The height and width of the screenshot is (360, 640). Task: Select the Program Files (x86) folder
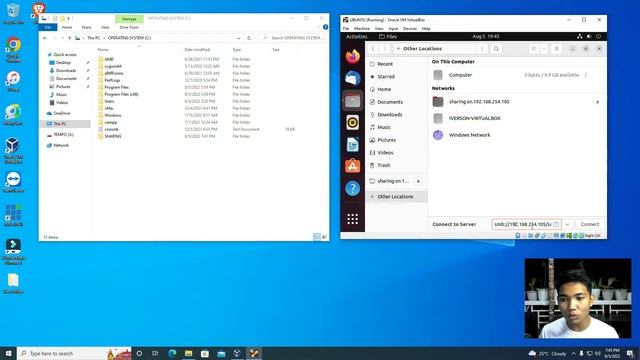(x=121, y=94)
